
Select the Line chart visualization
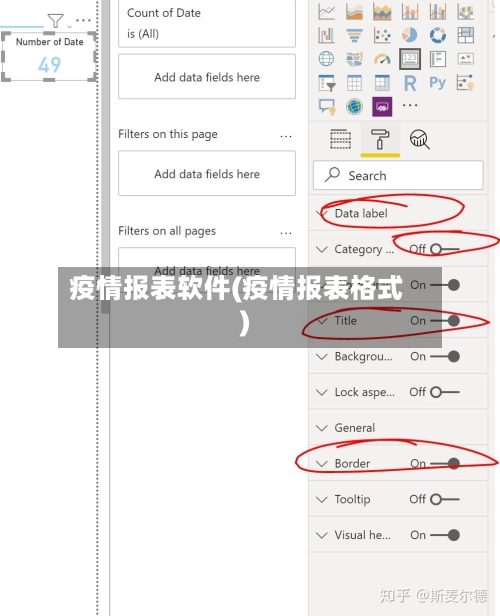click(326, 12)
